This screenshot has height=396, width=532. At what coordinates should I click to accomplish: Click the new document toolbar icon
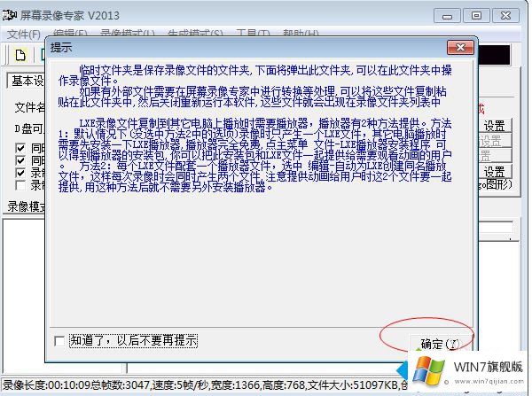point(20,55)
